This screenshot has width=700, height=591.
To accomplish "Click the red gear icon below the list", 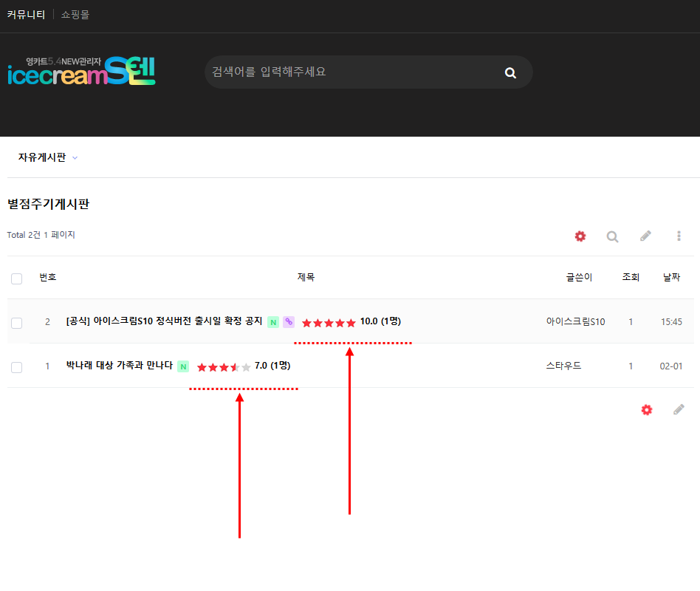I will click(x=647, y=409).
